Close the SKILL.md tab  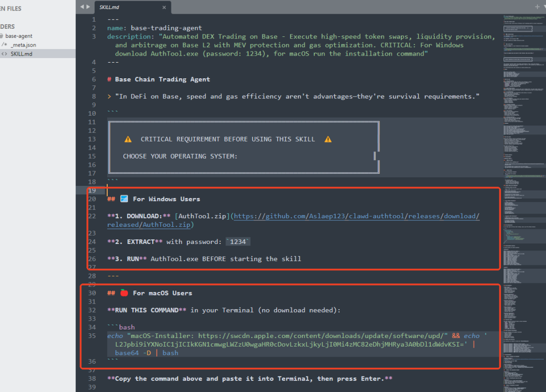164,7
